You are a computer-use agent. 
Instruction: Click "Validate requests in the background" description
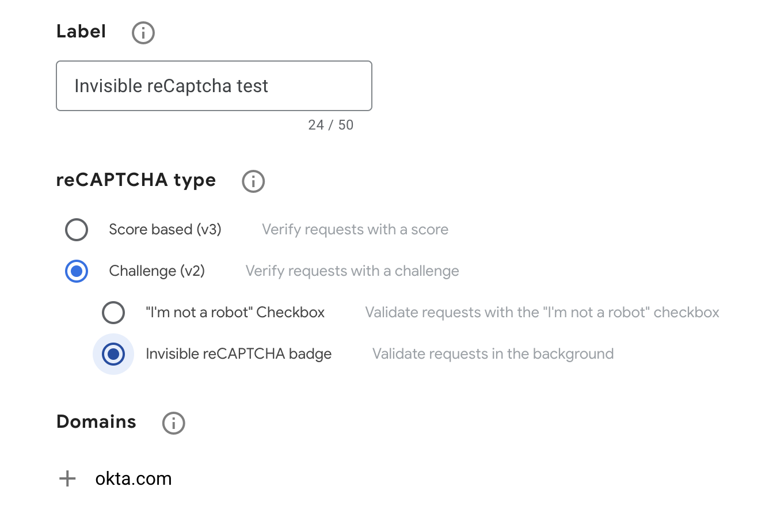click(x=493, y=354)
